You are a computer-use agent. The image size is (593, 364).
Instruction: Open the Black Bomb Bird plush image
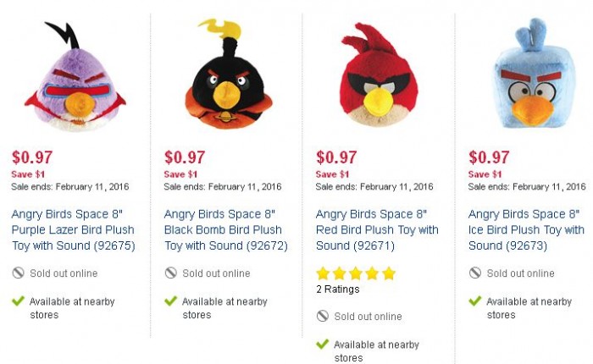(228, 74)
